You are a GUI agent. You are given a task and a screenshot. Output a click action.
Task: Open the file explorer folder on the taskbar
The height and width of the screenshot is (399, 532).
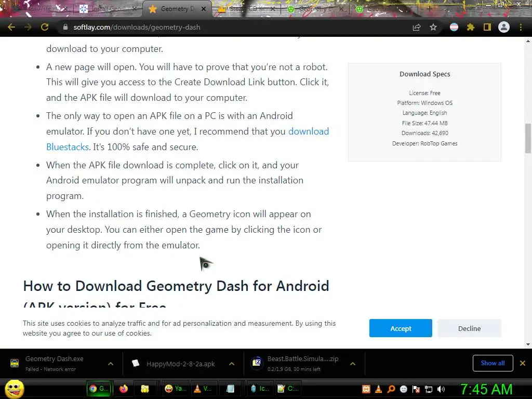145,389
